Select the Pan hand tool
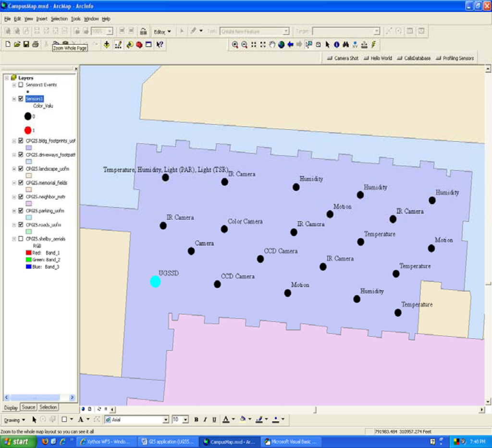 [272, 45]
